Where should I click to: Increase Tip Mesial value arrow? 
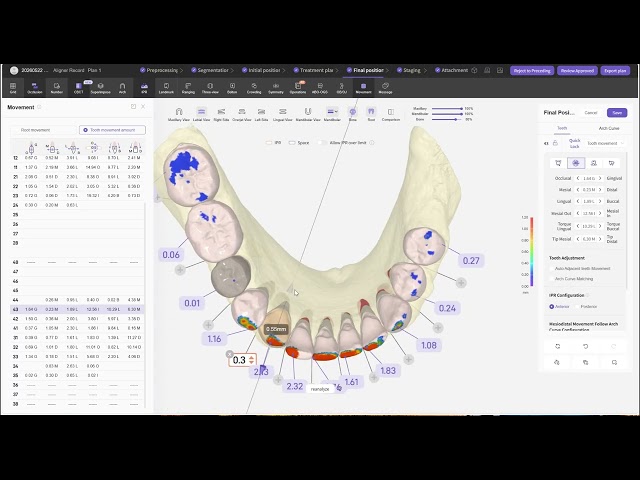coord(600,239)
